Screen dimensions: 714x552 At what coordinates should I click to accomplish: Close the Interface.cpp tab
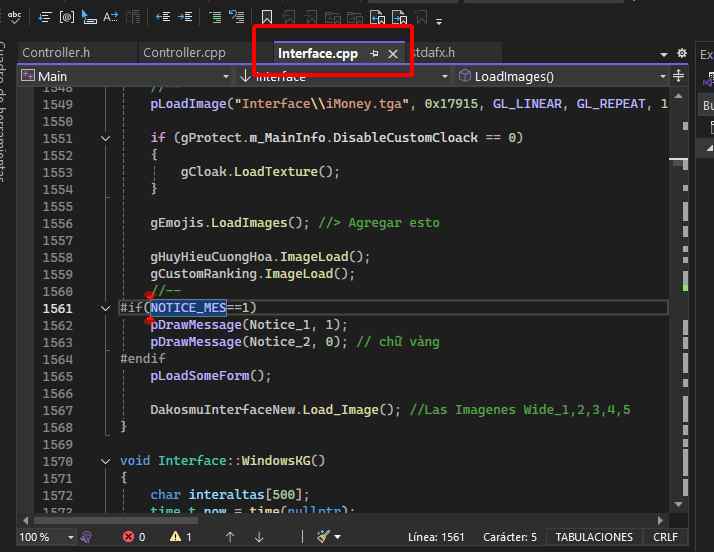coord(393,54)
